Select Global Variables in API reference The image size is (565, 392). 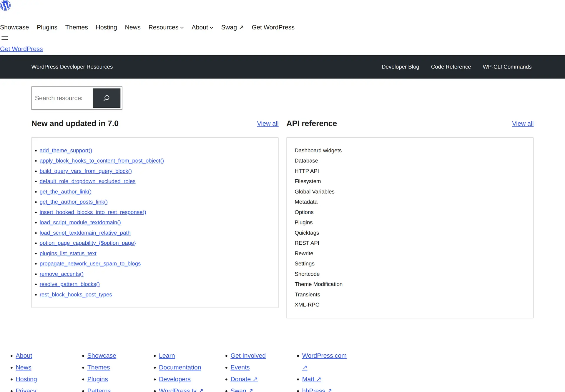pyautogui.click(x=315, y=192)
